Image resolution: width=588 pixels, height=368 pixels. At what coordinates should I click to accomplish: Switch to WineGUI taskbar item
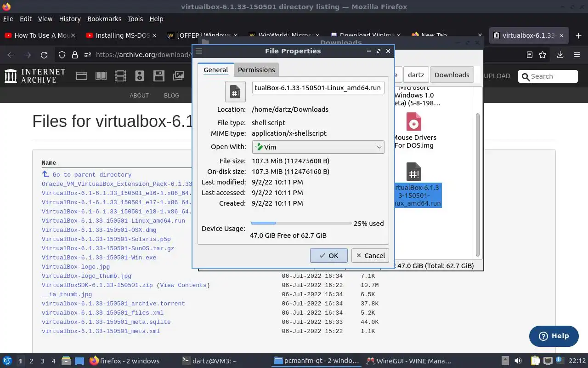pyautogui.click(x=409, y=361)
